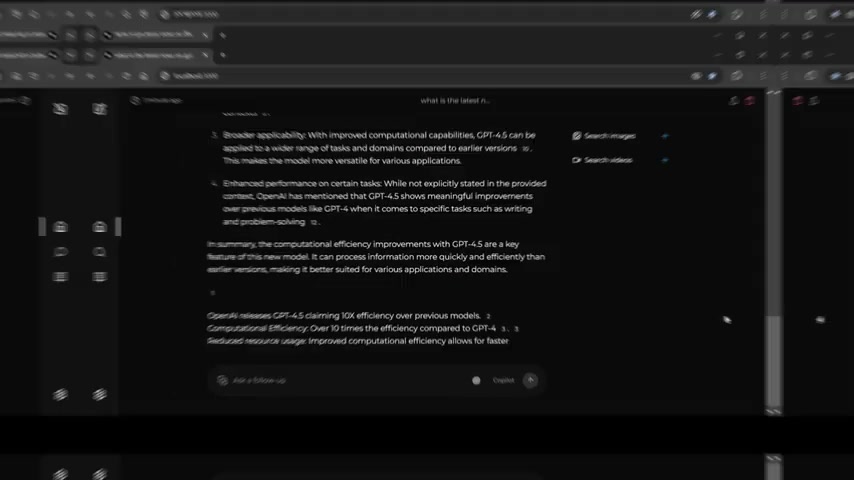Click the red delete icon in chat header

(x=749, y=101)
